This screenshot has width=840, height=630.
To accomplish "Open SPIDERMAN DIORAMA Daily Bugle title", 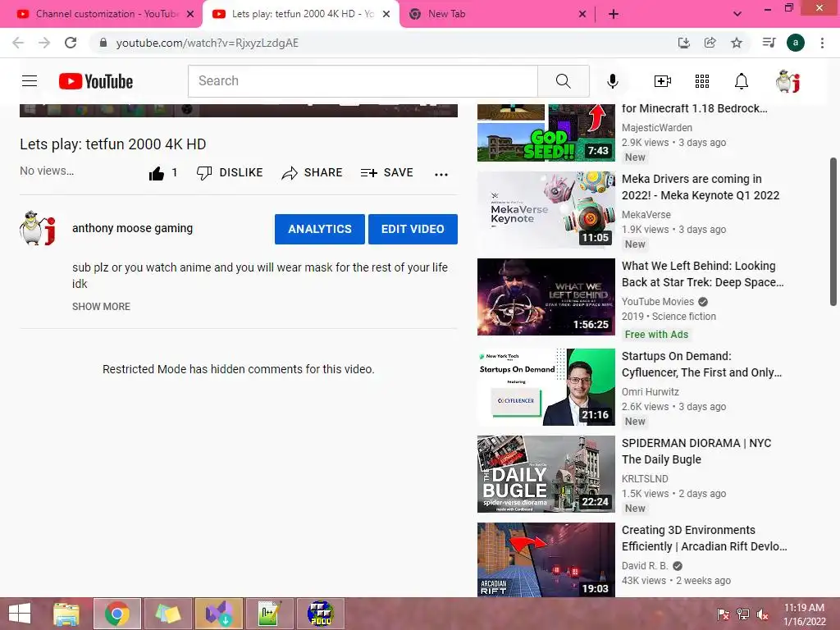I will 696,451.
